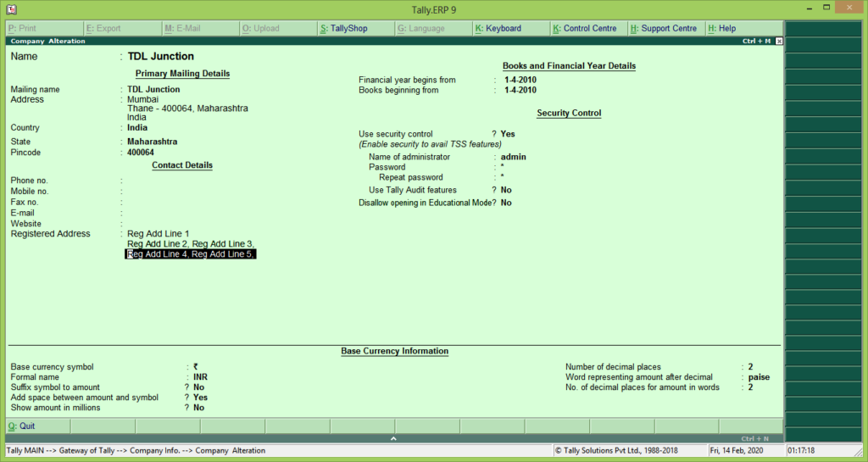Click the Password field
The width and height of the screenshot is (868, 462).
click(502, 167)
